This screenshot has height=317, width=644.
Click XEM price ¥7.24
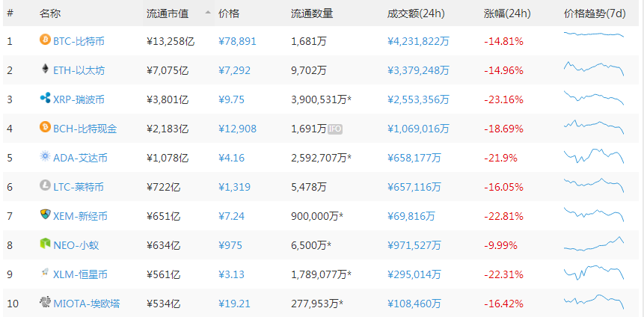point(231,216)
